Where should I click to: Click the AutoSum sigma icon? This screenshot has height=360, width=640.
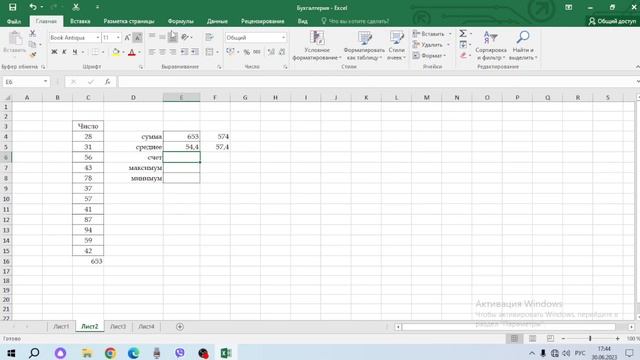coord(463,33)
